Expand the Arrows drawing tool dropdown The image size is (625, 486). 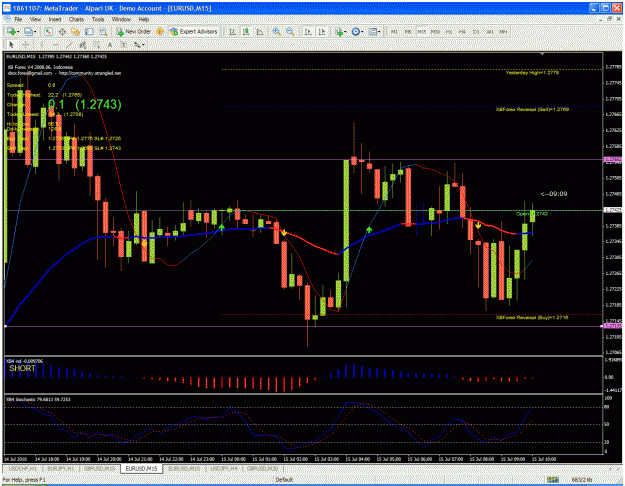pos(143,45)
